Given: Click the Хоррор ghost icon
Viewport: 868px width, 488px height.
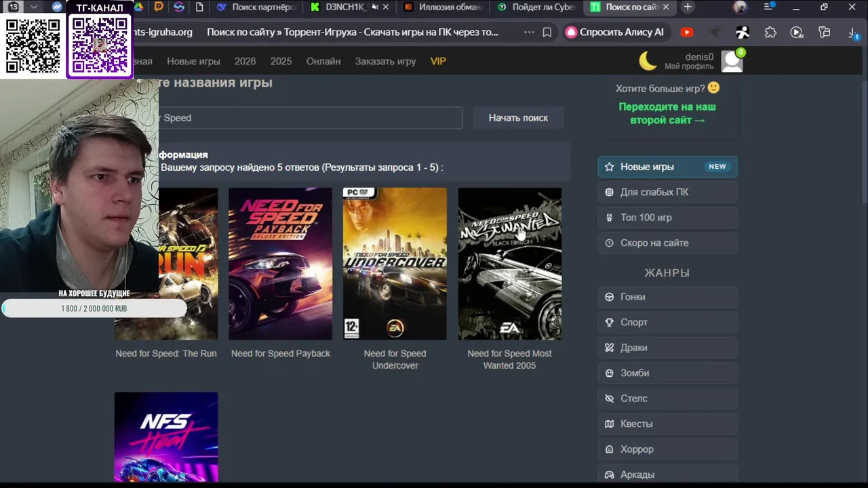Looking at the screenshot, I should click(x=609, y=449).
